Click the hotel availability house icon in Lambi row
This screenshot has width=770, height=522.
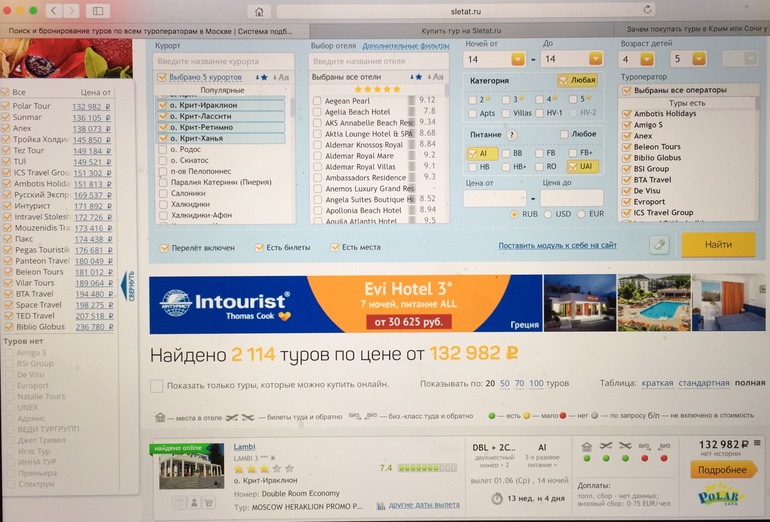point(586,446)
